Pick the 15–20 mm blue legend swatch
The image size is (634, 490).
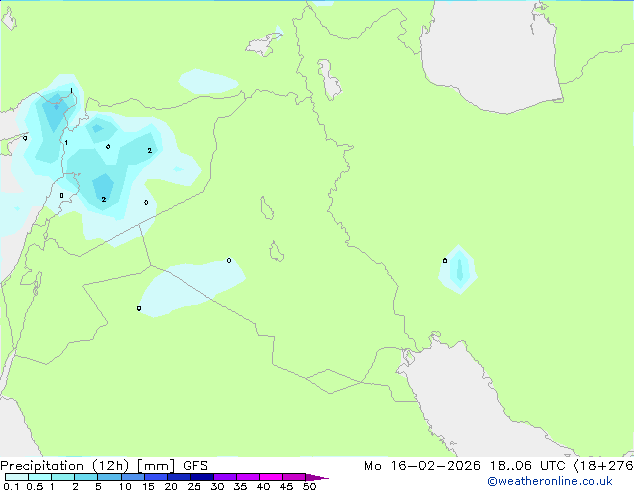point(155,477)
